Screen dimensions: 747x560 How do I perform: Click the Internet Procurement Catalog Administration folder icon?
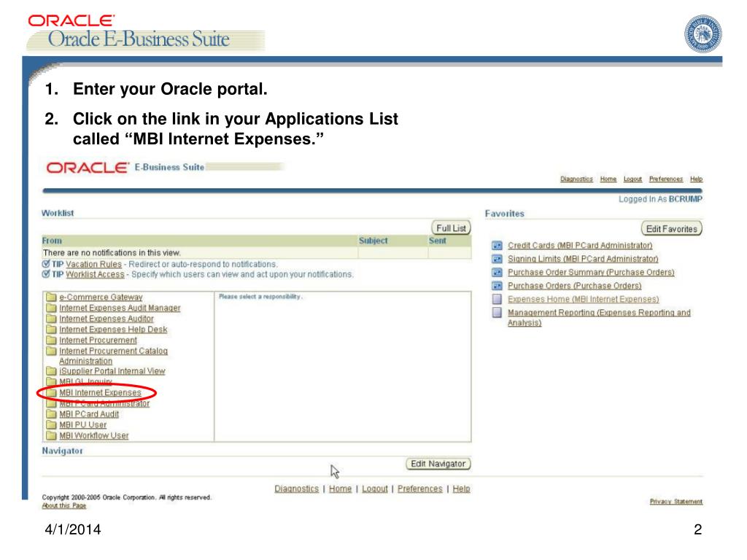51,351
